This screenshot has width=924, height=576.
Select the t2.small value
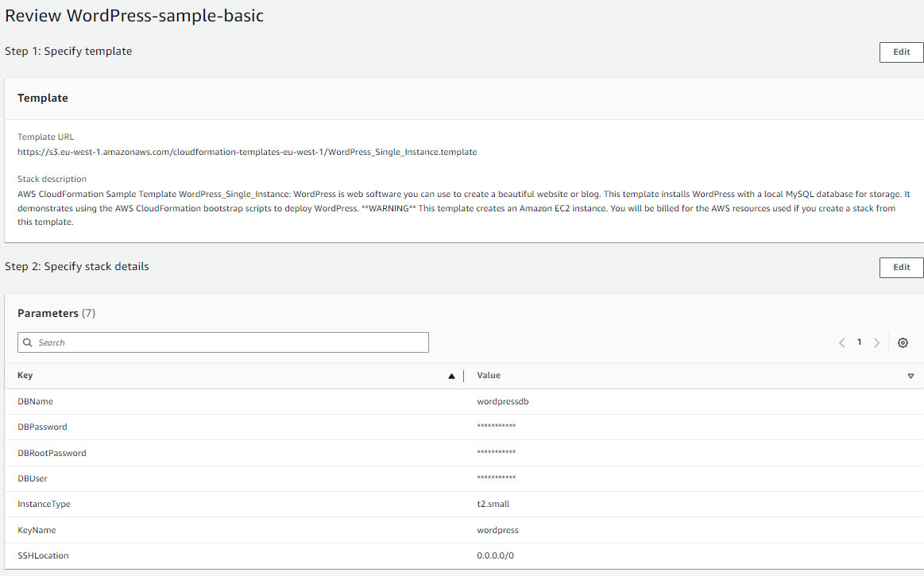pos(493,504)
